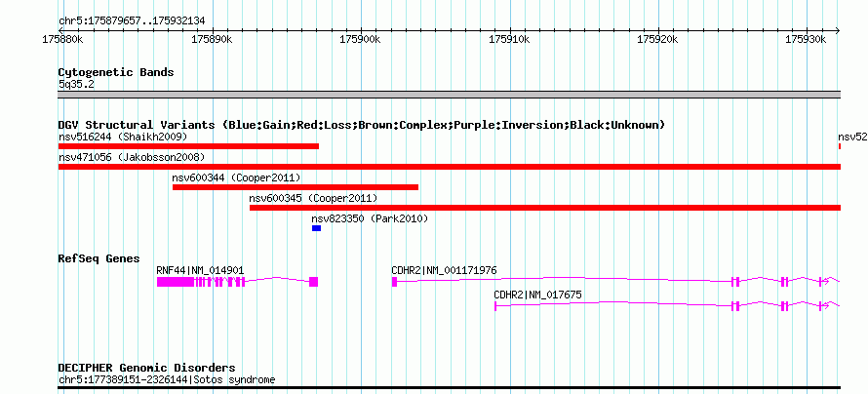Select the first exon of CDHR2 NM_001171976
Screen dimensions: 868x394
394,282
